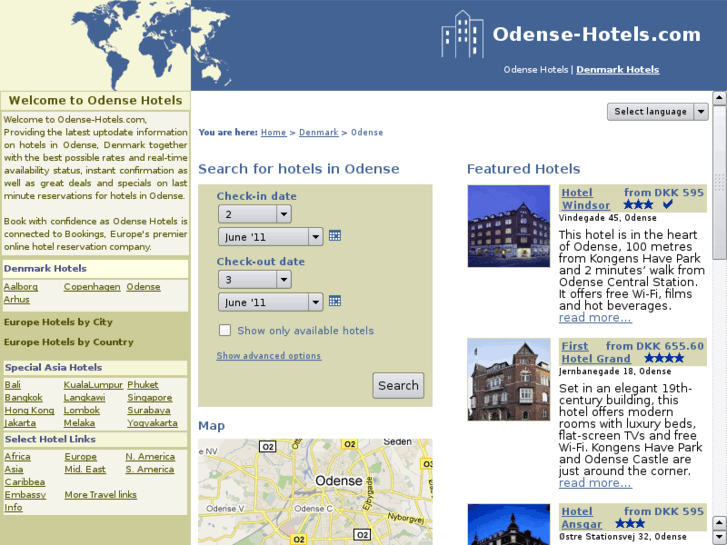Click read more for First Hotel Grand

[x=595, y=483]
